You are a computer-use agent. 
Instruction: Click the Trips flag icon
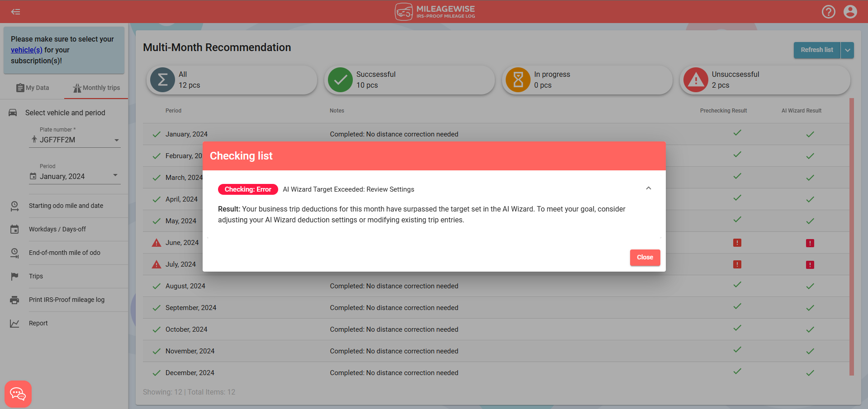tap(14, 276)
